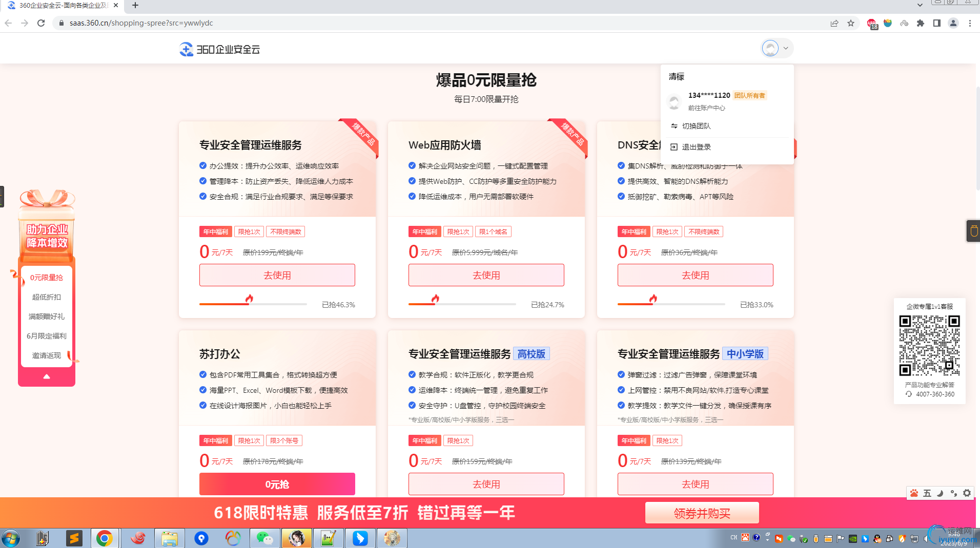Click 4007-360-360 phone number
Image resolution: width=980 pixels, height=548 pixels.
pyautogui.click(x=935, y=394)
